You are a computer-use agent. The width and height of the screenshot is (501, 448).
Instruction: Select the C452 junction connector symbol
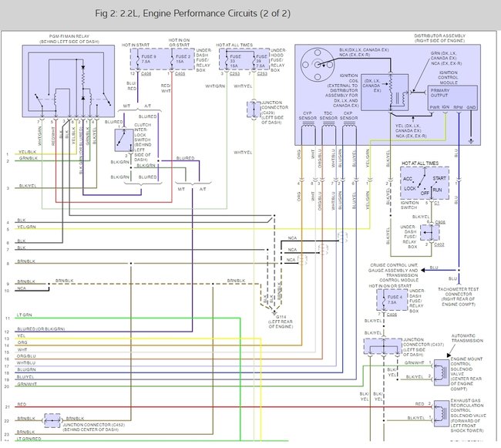coord(52,421)
